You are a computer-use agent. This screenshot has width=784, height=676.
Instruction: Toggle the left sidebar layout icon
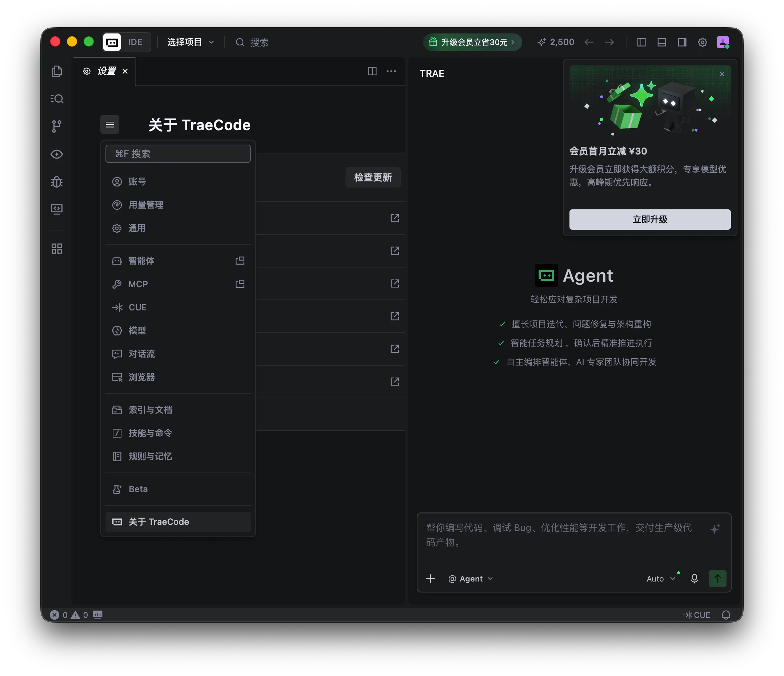pos(641,42)
